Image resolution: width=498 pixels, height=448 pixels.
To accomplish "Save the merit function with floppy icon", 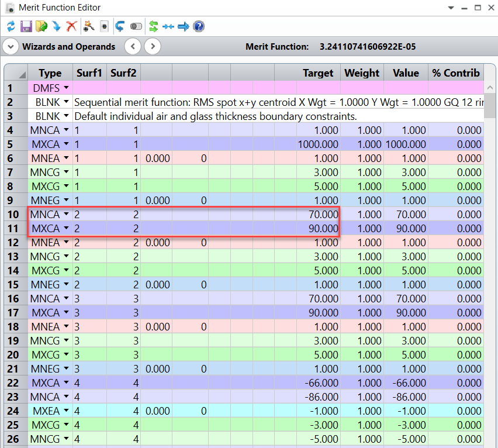I will (26, 26).
